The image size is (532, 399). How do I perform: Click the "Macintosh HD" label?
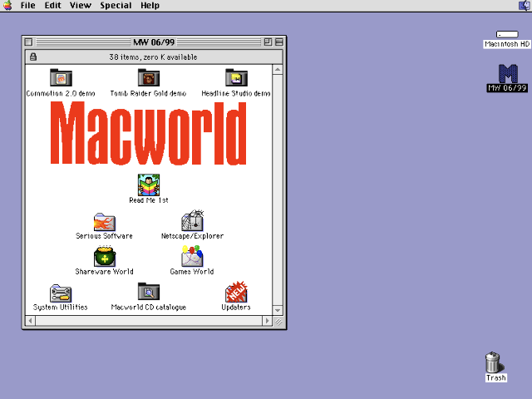click(x=507, y=44)
